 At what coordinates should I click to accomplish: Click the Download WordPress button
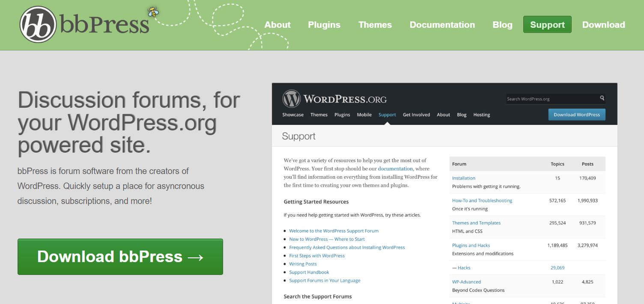tap(576, 114)
